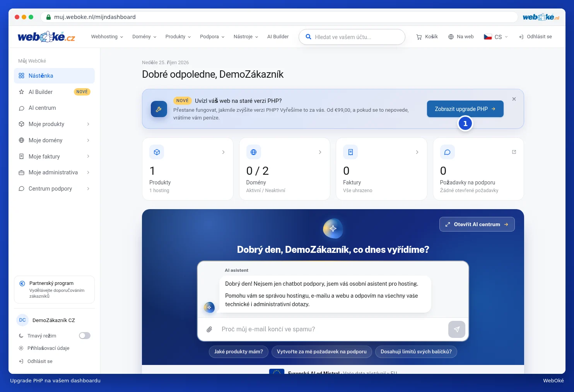This screenshot has width=574, height=392.
Task: Click the globe icon on Domény card
Action: pos(254,152)
